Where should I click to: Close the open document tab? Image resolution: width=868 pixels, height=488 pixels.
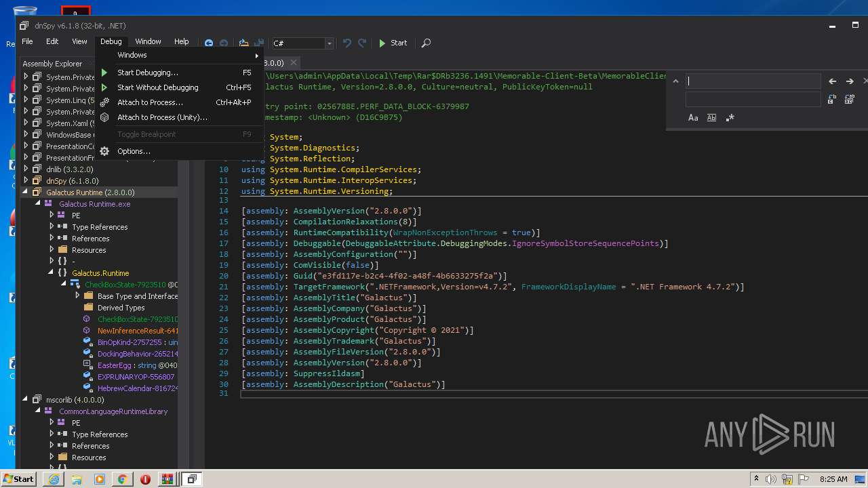(294, 63)
